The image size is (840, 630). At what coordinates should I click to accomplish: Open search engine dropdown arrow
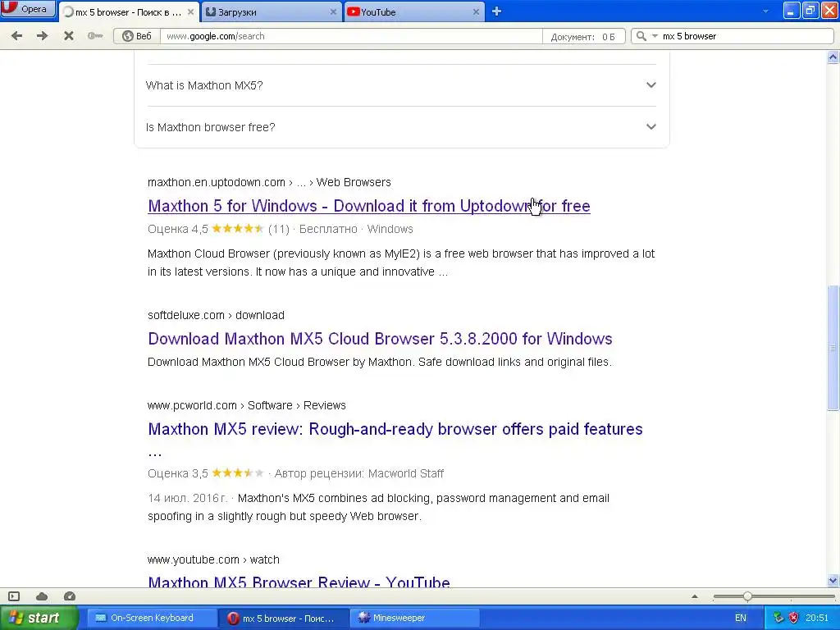point(655,36)
